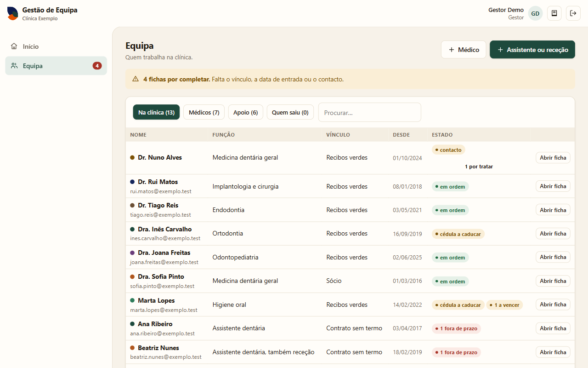Click the NOME column header
Image resolution: width=588 pixels, height=368 pixels.
tap(138, 135)
